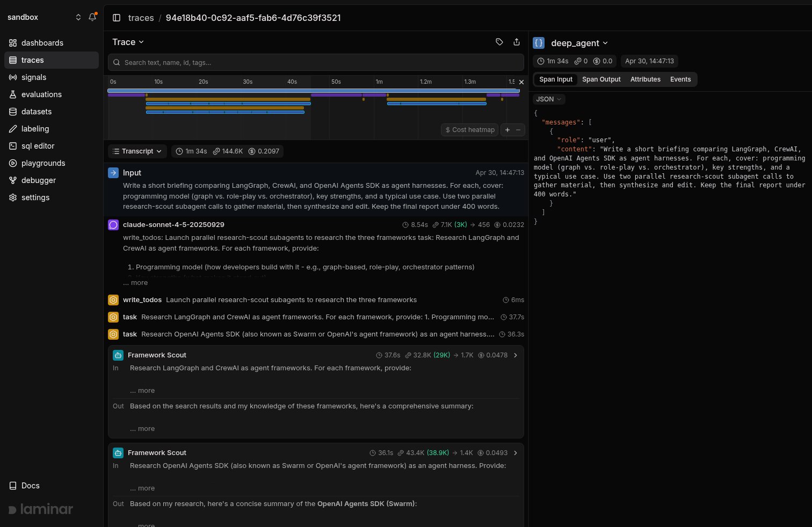Viewport: 812px width, 527px height.
Task: Open the debugger page
Action: pyautogui.click(x=52, y=180)
